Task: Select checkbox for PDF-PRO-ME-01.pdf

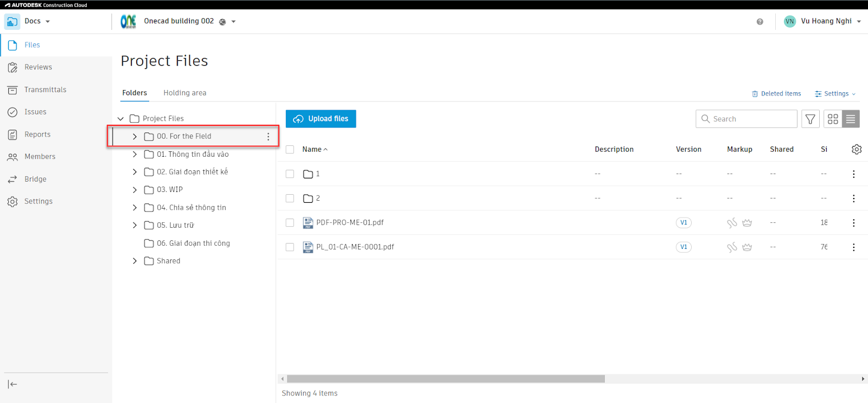Action: 290,223
